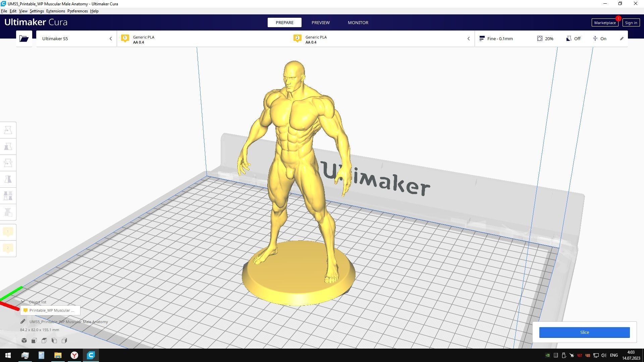Open Yandex browser in taskbar
Viewport: 644px width, 362px height.
(x=74, y=355)
